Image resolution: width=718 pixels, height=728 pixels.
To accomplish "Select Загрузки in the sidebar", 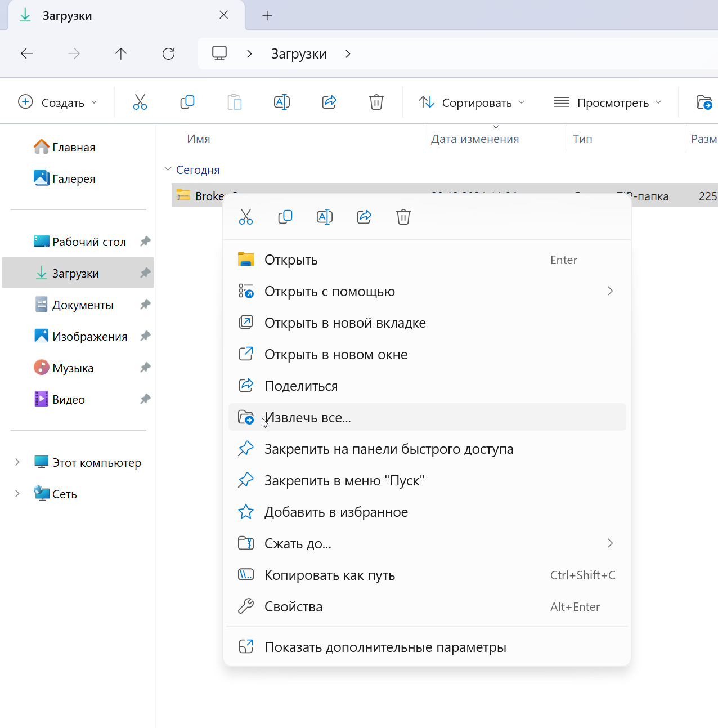I will point(78,273).
